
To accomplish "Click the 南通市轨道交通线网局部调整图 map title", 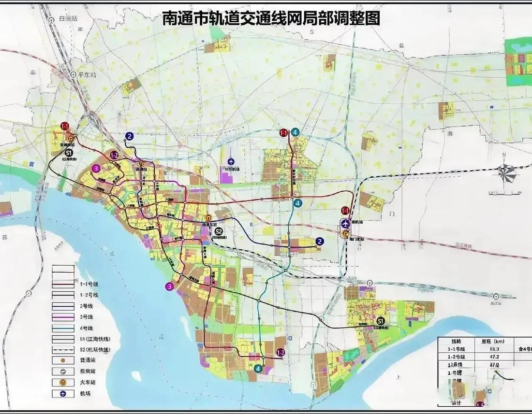I will [x=271, y=18].
